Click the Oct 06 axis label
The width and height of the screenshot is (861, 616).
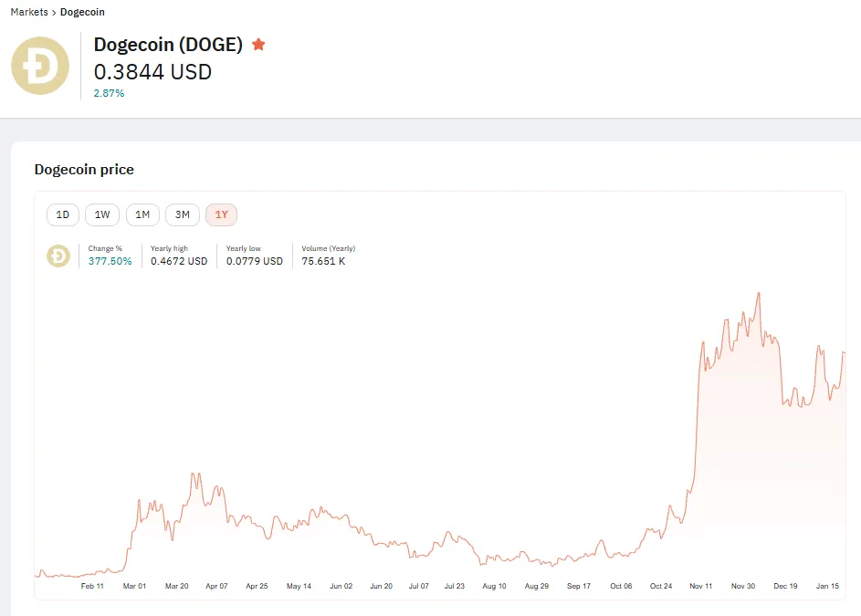621,587
